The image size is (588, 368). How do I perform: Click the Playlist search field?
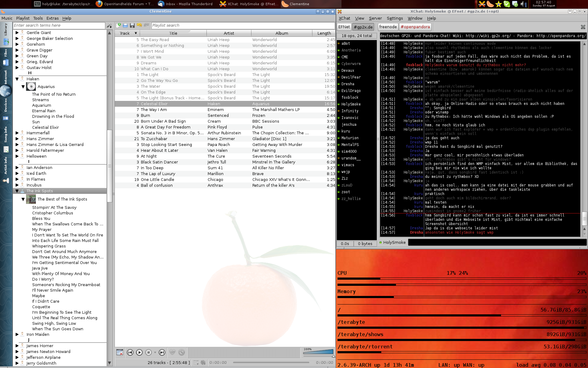(x=243, y=25)
